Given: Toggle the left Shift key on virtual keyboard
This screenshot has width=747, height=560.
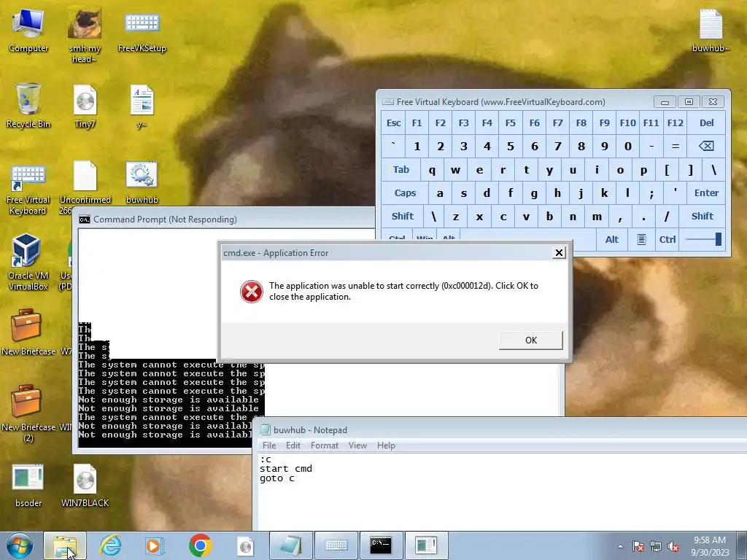Looking at the screenshot, I should pyautogui.click(x=403, y=216).
